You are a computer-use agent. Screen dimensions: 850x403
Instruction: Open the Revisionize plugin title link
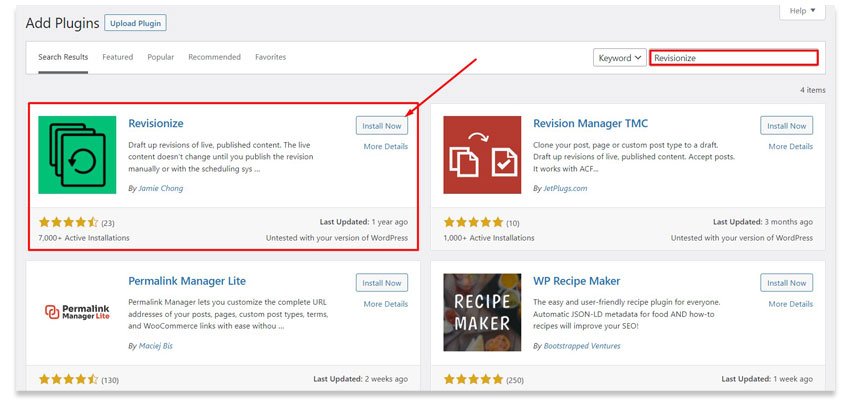point(156,124)
